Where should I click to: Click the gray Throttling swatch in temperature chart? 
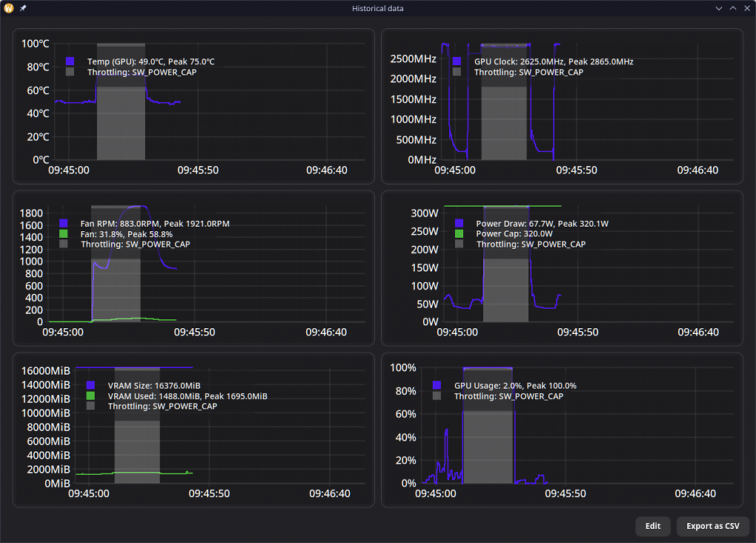tap(70, 72)
